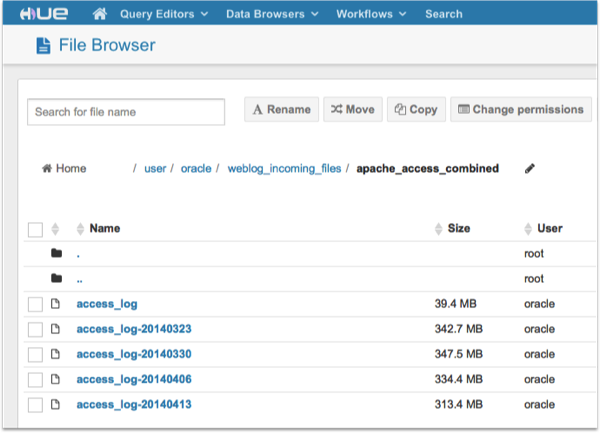Click the File Browser document icon
Viewport: 600px width, 433px height.
pos(43,46)
